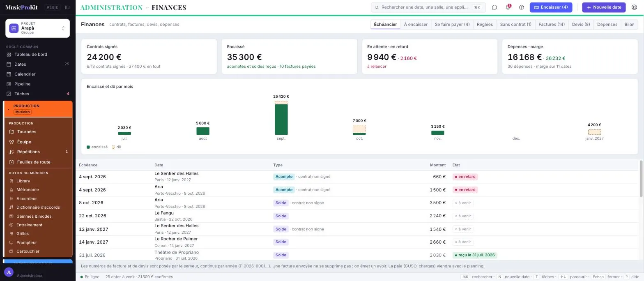Click the green encaissé legend swatch
Screen dimensions: 644x281
pyautogui.click(x=88, y=147)
